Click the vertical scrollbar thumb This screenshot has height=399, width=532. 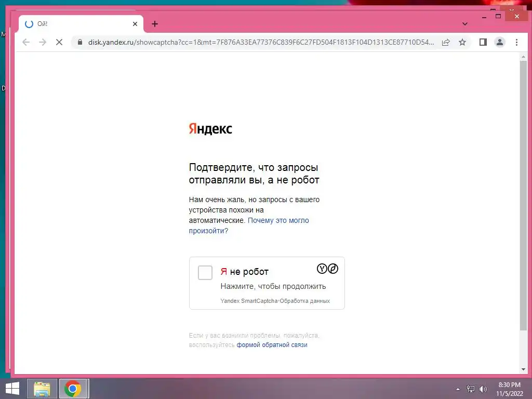[523, 195]
